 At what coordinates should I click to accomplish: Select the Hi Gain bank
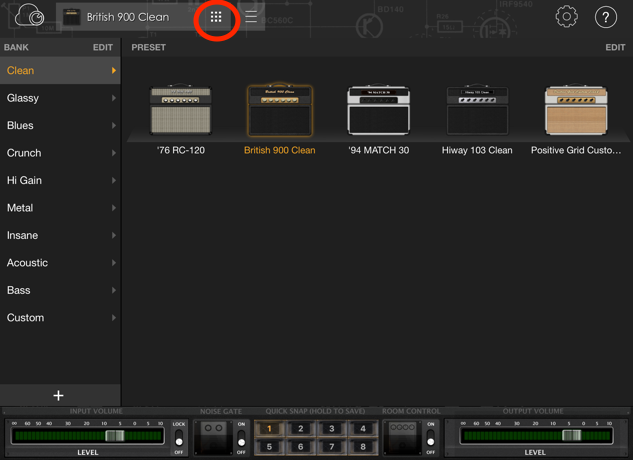pyautogui.click(x=60, y=180)
